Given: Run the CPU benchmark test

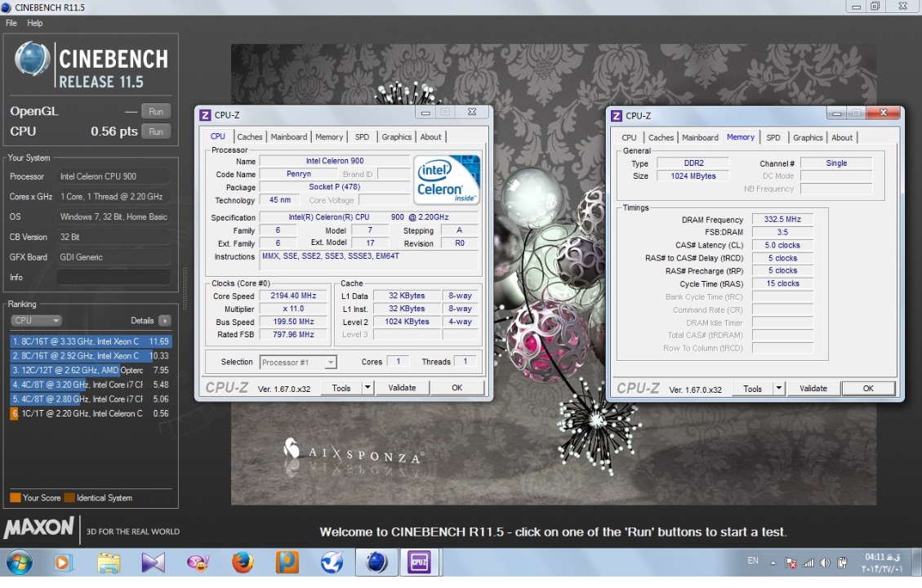Looking at the screenshot, I should click(156, 131).
